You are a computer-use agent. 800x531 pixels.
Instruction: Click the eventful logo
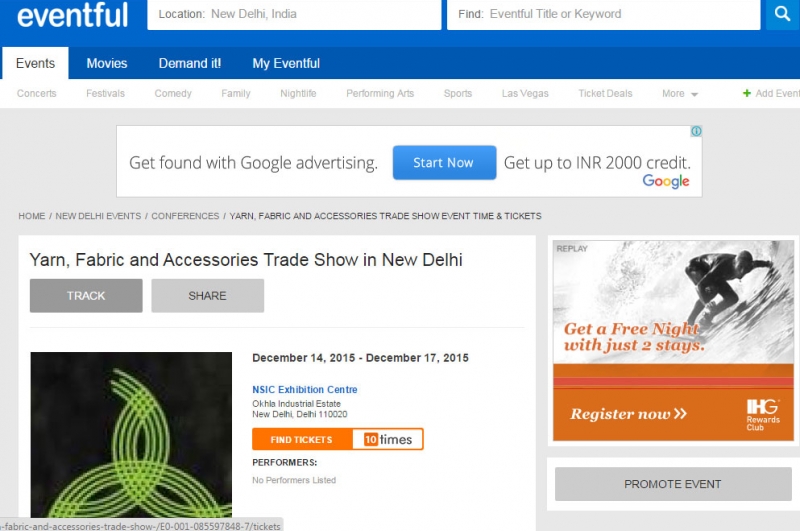pos(73,15)
